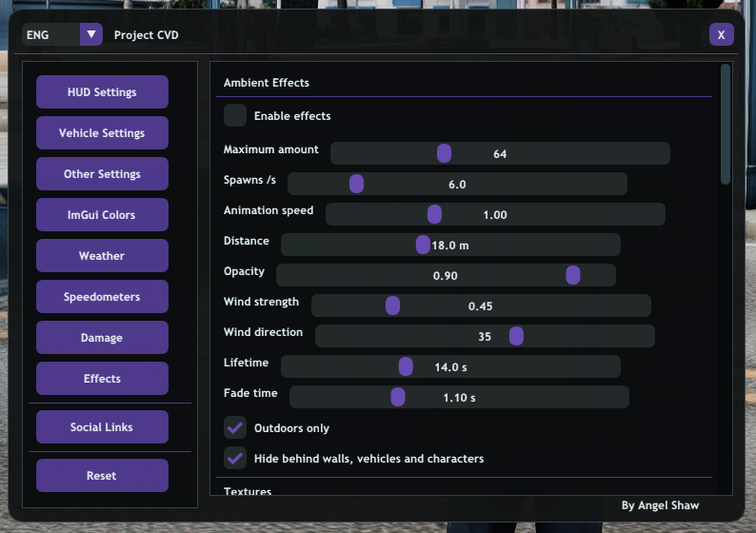Uncheck the Outdoors only option

(235, 428)
